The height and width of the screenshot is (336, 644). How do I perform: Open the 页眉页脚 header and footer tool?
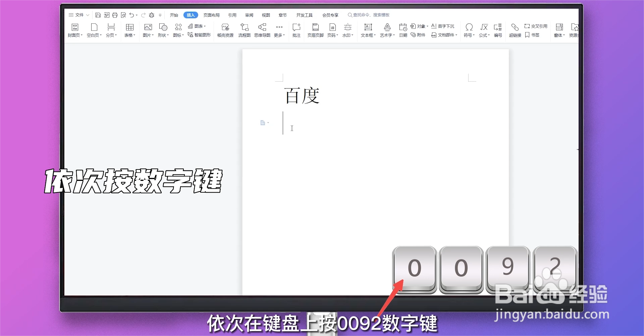tap(315, 30)
